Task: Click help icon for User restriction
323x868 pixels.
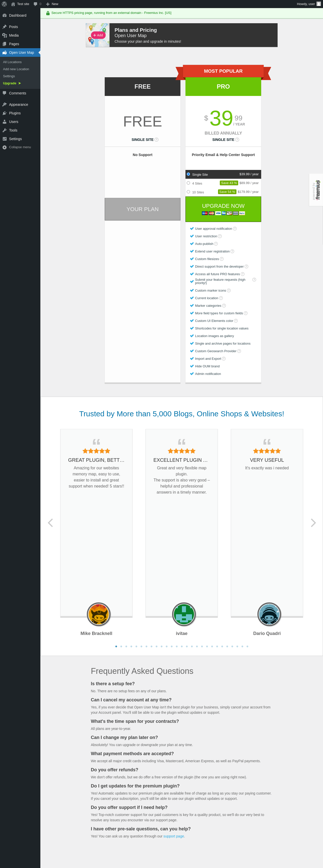Action: tap(220, 236)
